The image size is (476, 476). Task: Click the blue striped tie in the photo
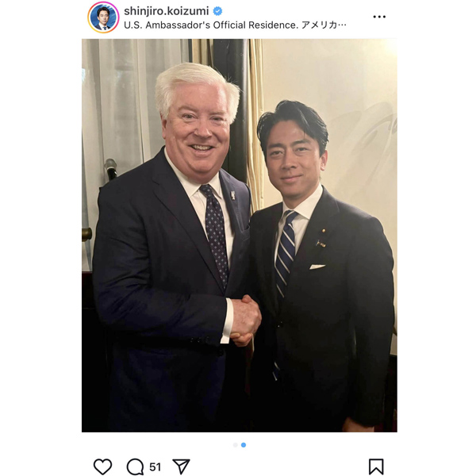click(x=286, y=253)
